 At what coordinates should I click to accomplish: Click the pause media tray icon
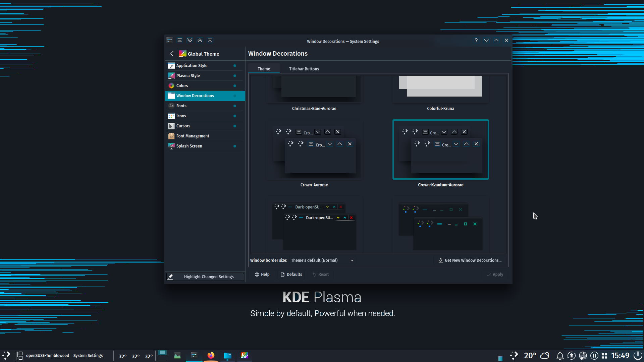(594, 356)
